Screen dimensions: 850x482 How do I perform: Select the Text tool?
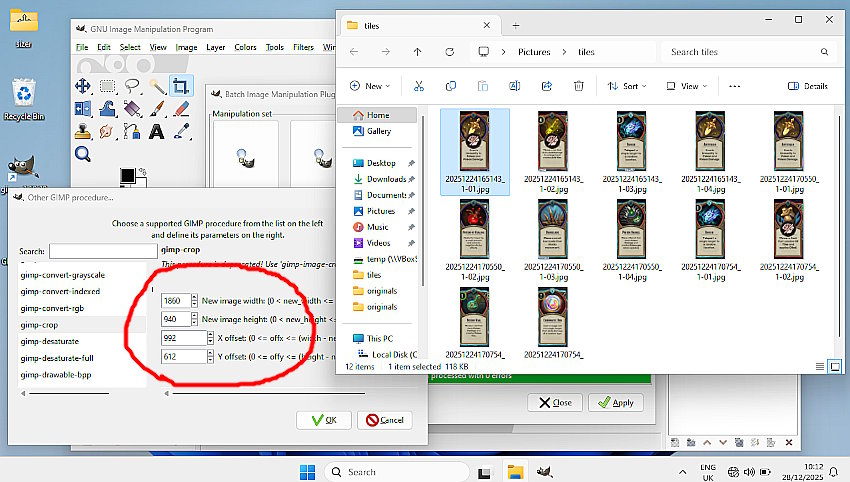pos(157,131)
